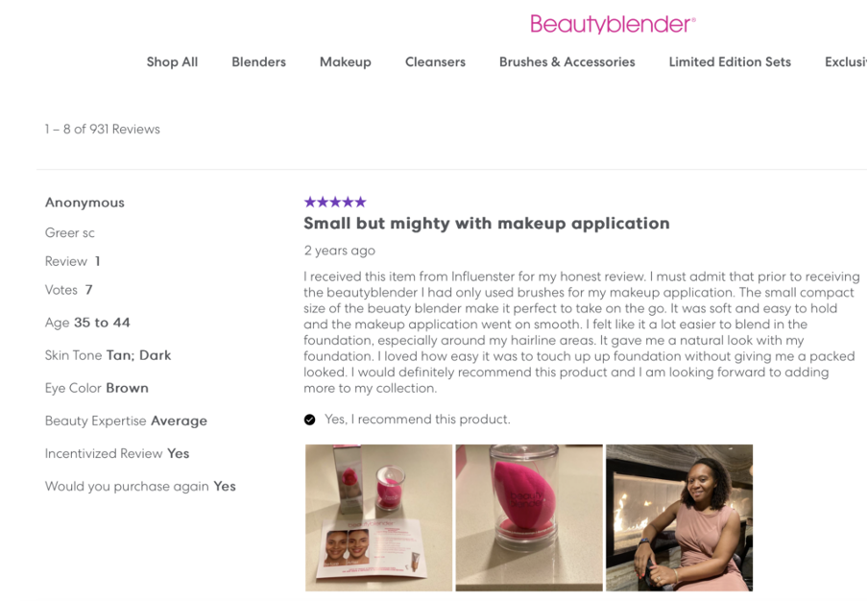The width and height of the screenshot is (868, 601).
Task: Click the Anonymous reviewer name
Action: coord(84,203)
